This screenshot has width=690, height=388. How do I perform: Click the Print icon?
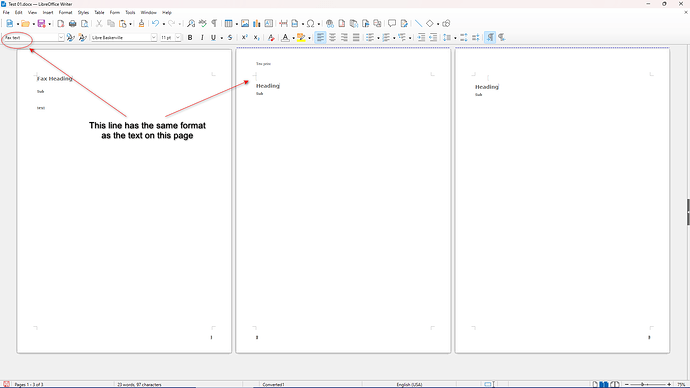pos(73,23)
